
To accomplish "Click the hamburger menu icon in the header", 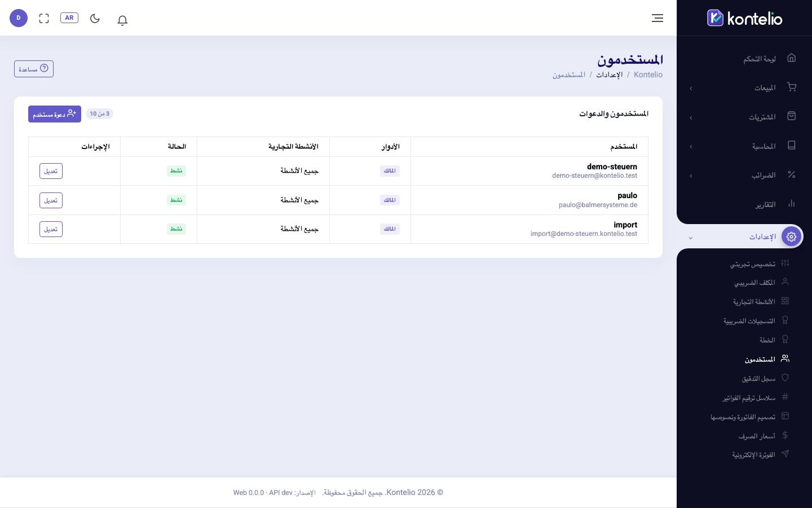I will coord(657,18).
